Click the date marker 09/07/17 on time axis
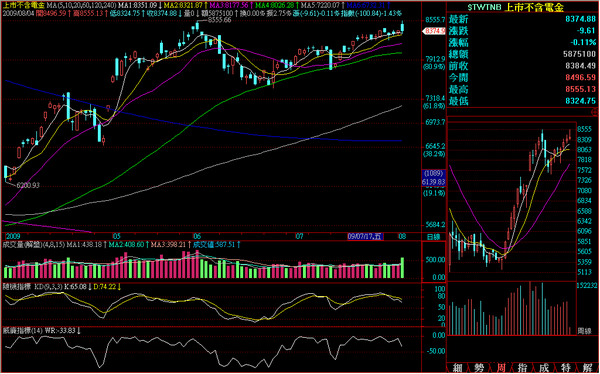The width and height of the screenshot is (600, 374). [365, 237]
